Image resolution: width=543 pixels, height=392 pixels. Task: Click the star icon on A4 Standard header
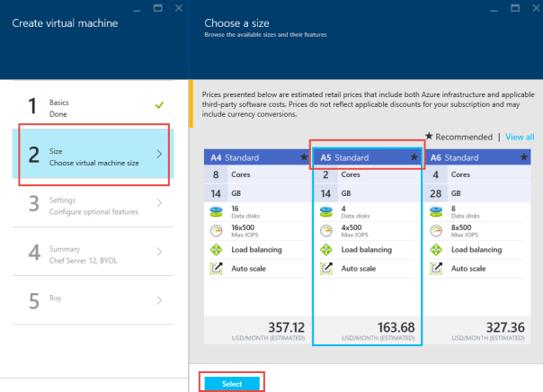[x=304, y=156]
